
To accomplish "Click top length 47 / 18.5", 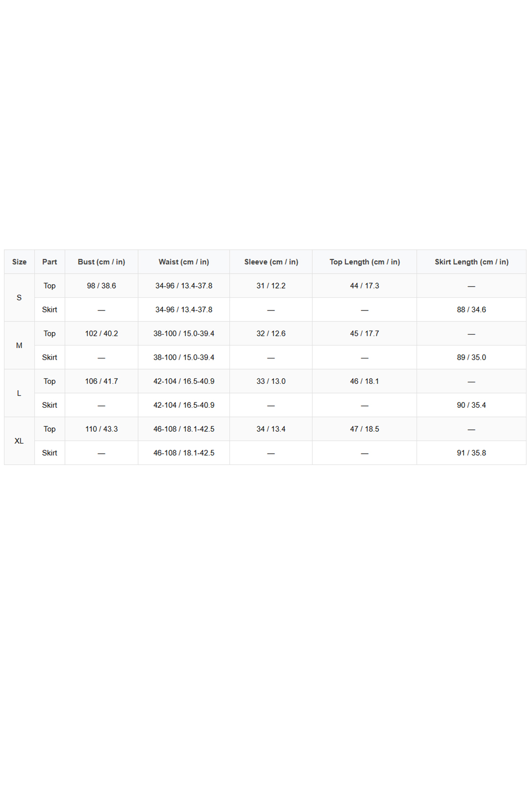I will [x=364, y=429].
